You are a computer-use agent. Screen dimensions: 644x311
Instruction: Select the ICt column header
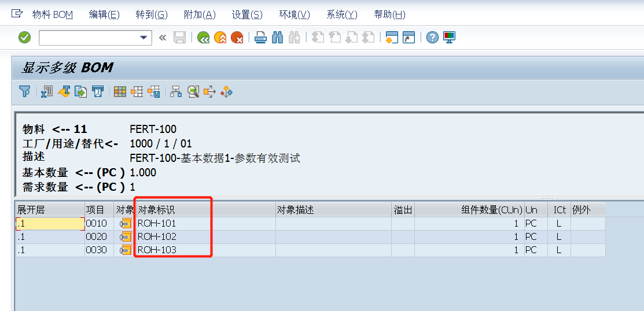(x=559, y=210)
